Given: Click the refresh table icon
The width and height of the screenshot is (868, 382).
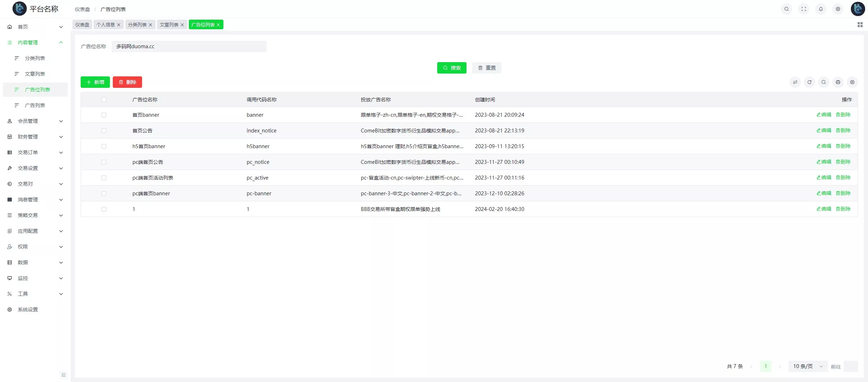Looking at the screenshot, I should [x=809, y=82].
